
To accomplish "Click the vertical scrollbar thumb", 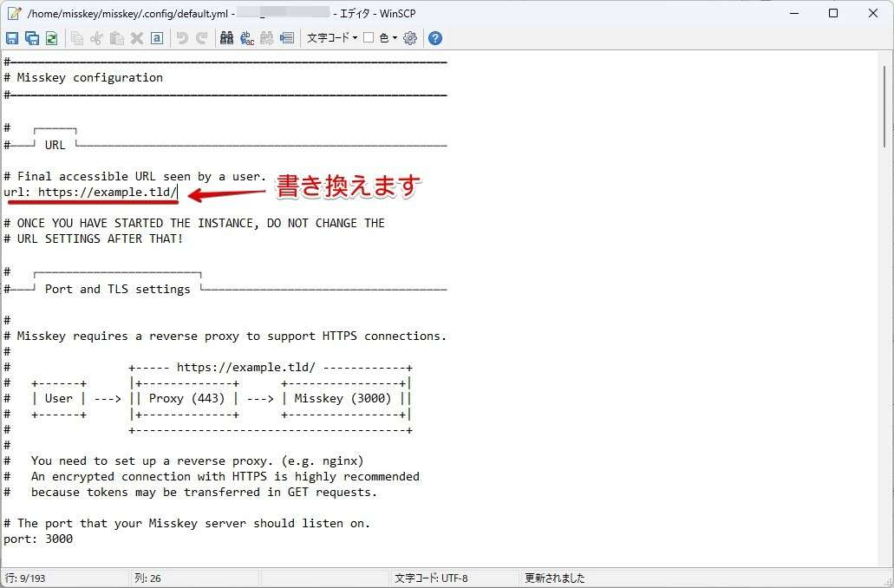I will pyautogui.click(x=885, y=106).
